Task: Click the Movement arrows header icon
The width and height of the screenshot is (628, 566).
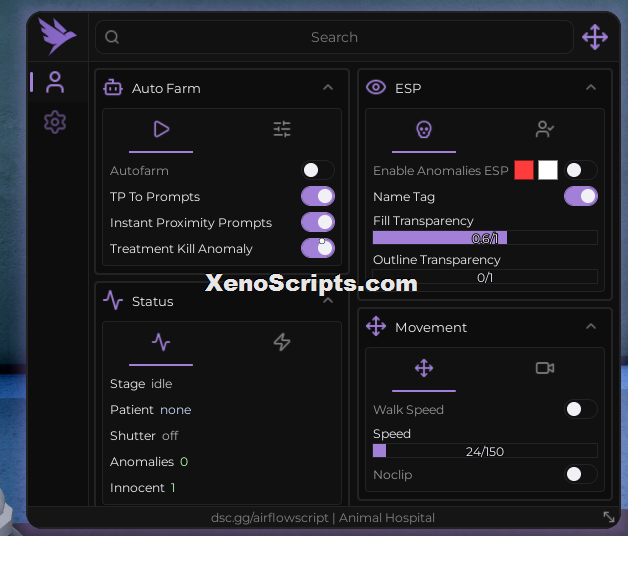Action: (x=376, y=326)
